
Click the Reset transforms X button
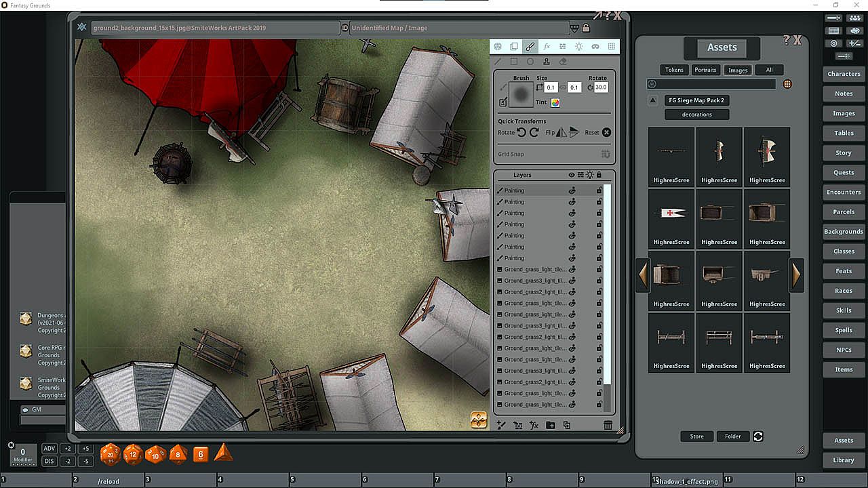click(x=607, y=132)
